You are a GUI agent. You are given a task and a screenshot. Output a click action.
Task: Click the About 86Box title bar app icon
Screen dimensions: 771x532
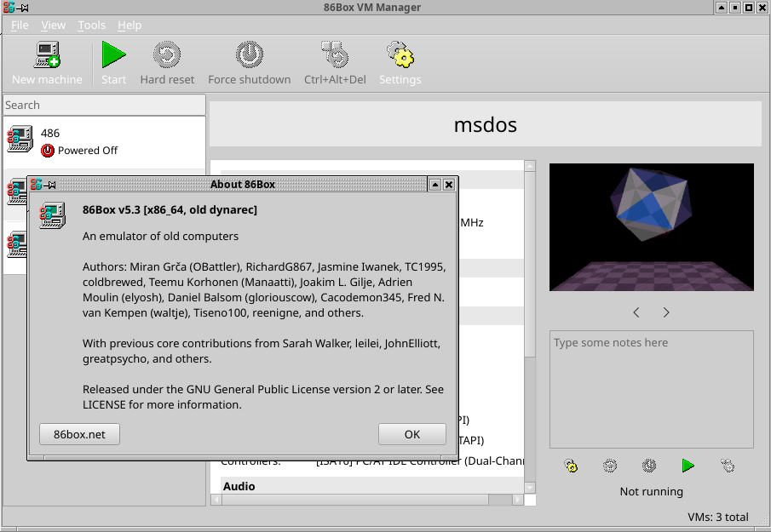tap(36, 184)
